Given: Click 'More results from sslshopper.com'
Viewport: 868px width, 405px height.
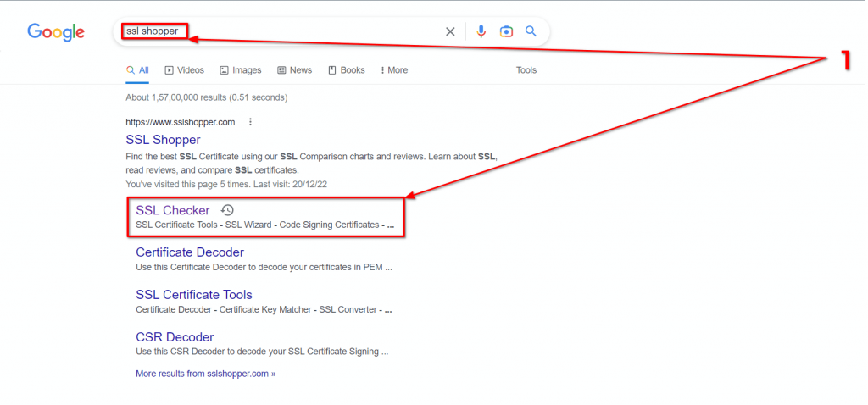Looking at the screenshot, I should coord(205,374).
